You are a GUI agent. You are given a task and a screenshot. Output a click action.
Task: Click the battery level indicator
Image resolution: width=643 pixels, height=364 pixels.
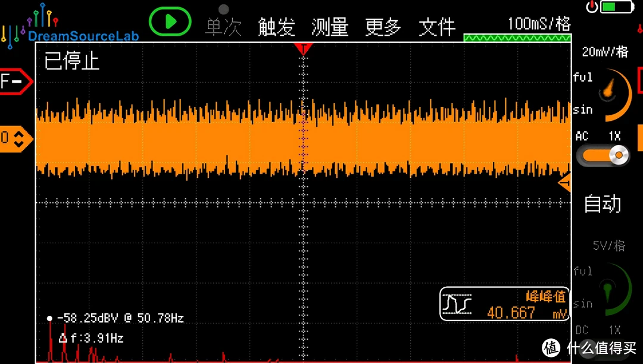click(617, 7)
